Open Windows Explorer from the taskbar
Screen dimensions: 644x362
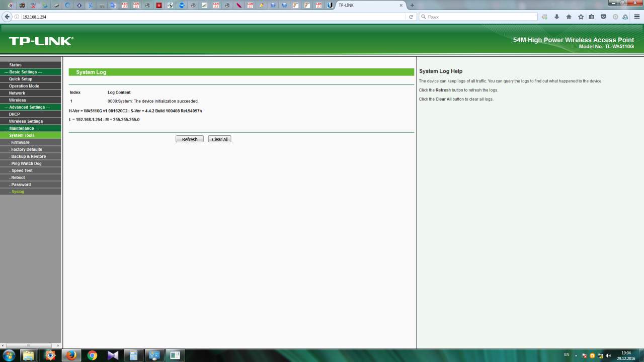click(x=29, y=355)
